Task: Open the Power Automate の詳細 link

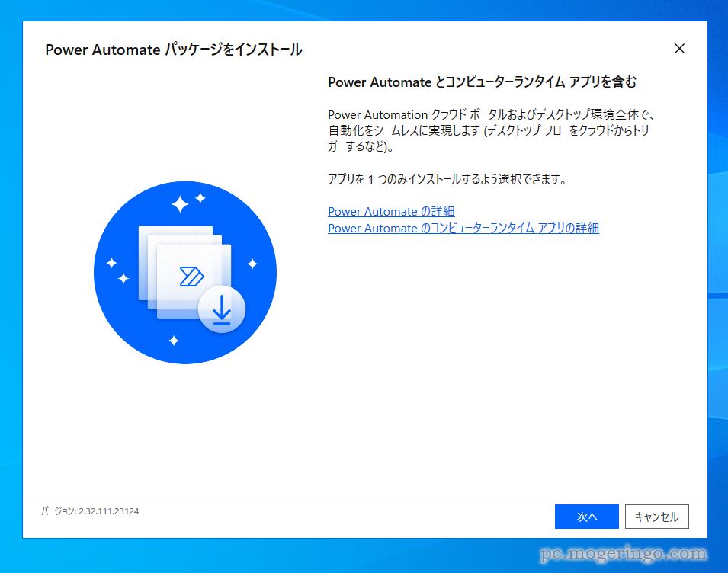Action: [x=391, y=212]
